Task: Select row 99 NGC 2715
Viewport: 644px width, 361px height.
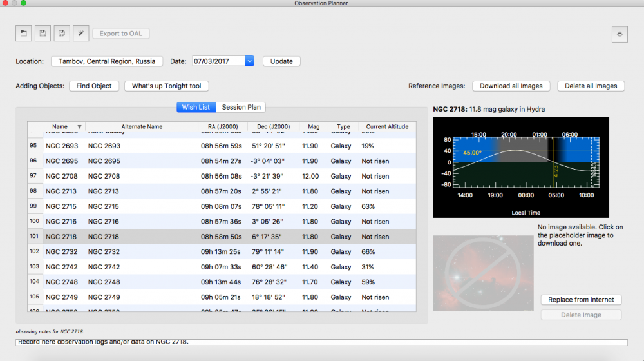Action: 222,206
